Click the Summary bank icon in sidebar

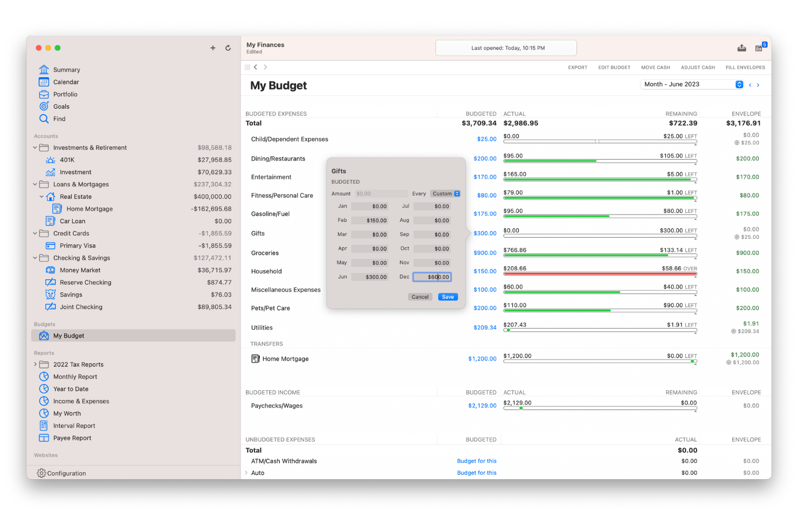pyautogui.click(x=44, y=70)
